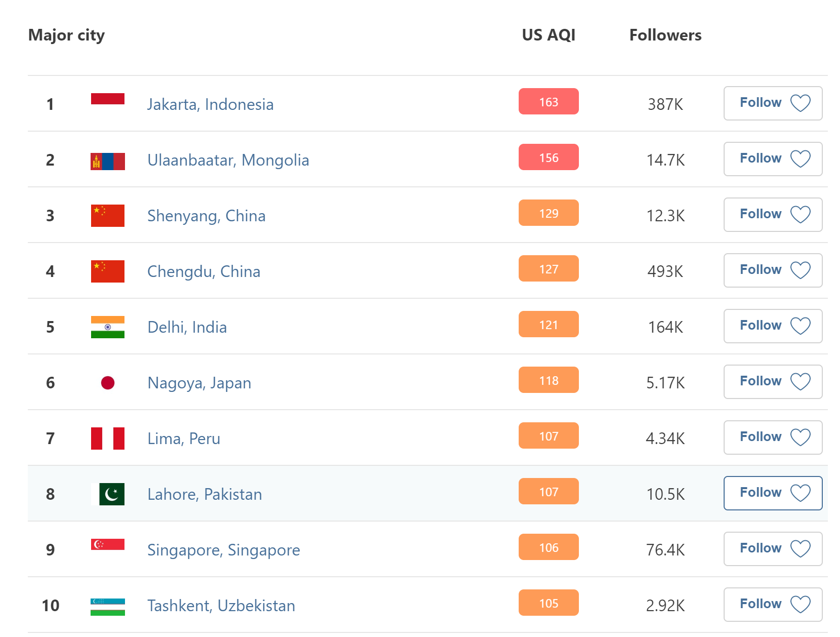Click the Peru flag icon
This screenshot has height=637, width=840.
point(108,439)
